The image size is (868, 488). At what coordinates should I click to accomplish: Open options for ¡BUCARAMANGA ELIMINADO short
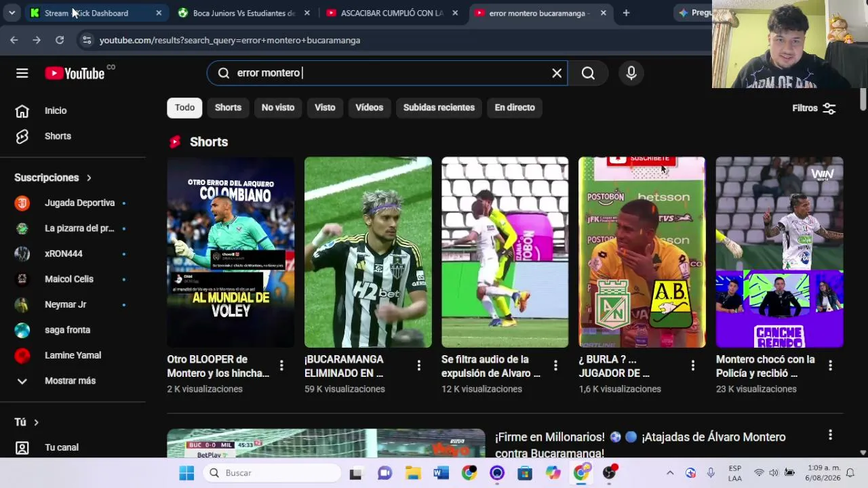click(418, 366)
